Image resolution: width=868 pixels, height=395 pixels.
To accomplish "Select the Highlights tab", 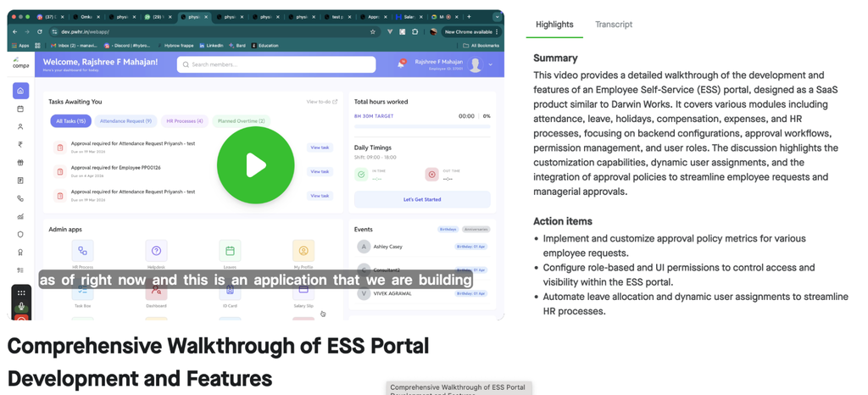I will coord(554,25).
